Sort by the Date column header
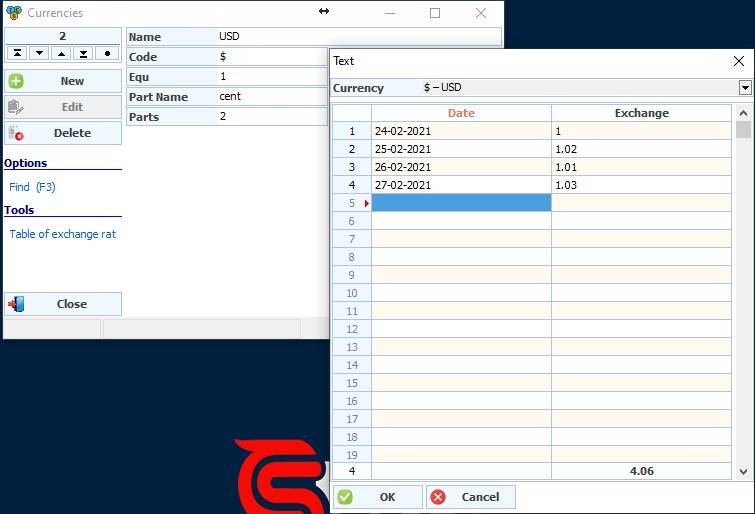This screenshot has width=755, height=514. [x=461, y=113]
